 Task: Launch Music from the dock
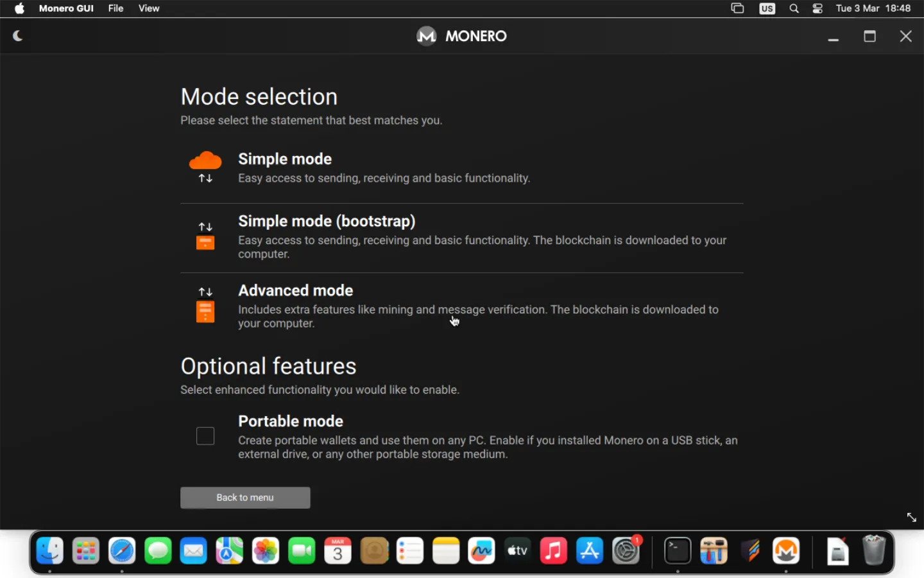click(x=554, y=551)
